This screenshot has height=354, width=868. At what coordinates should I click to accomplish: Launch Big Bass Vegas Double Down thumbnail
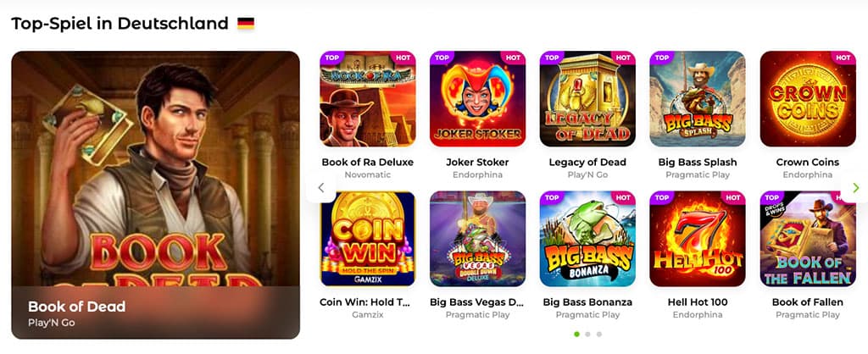point(477,239)
